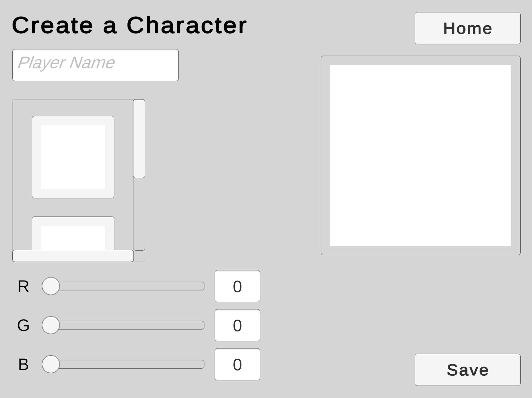Focus the R value input box
The width and height of the screenshot is (532, 398).
tap(237, 286)
